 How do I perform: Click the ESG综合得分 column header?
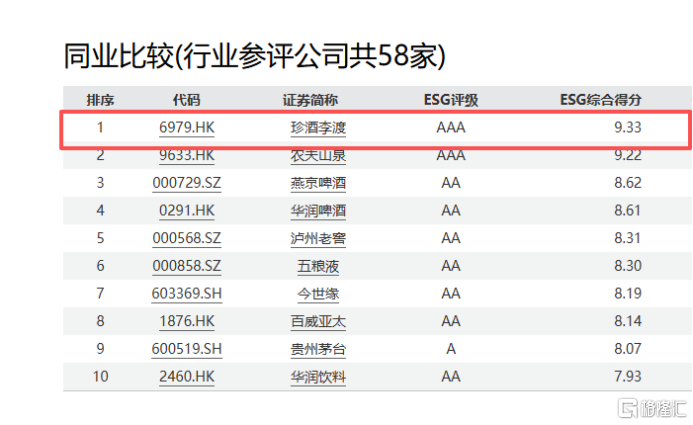pos(601,100)
